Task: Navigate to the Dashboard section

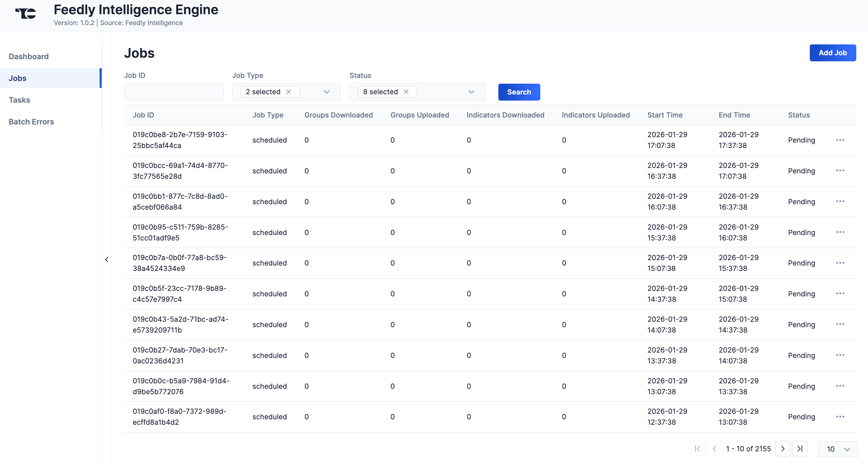Action: [x=28, y=56]
